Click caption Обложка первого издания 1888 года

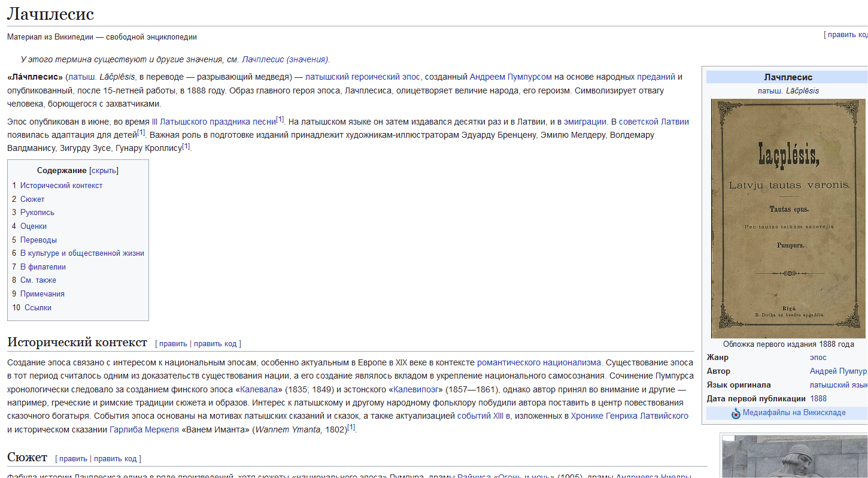coord(788,344)
